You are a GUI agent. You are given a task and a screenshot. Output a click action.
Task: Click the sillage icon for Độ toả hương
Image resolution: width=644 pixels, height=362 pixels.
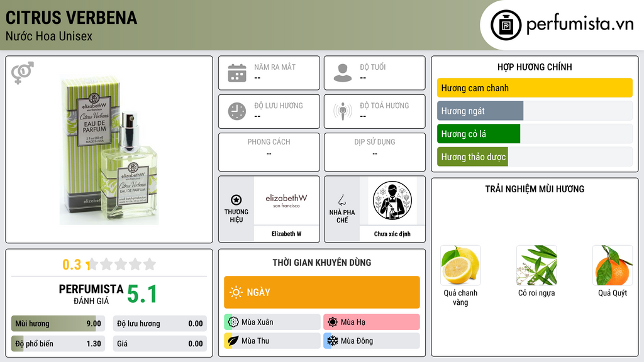tap(343, 111)
